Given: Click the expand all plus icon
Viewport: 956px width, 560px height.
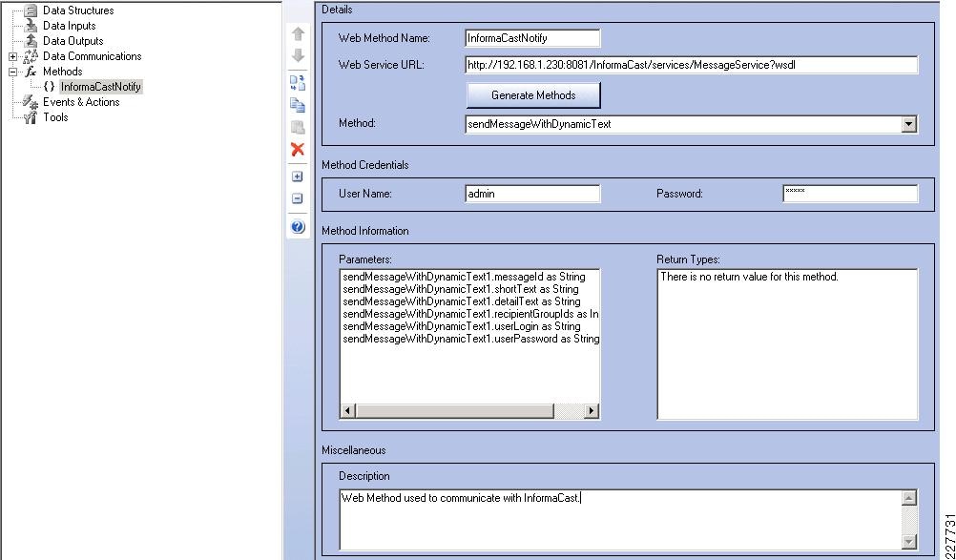Looking at the screenshot, I should pos(297,176).
